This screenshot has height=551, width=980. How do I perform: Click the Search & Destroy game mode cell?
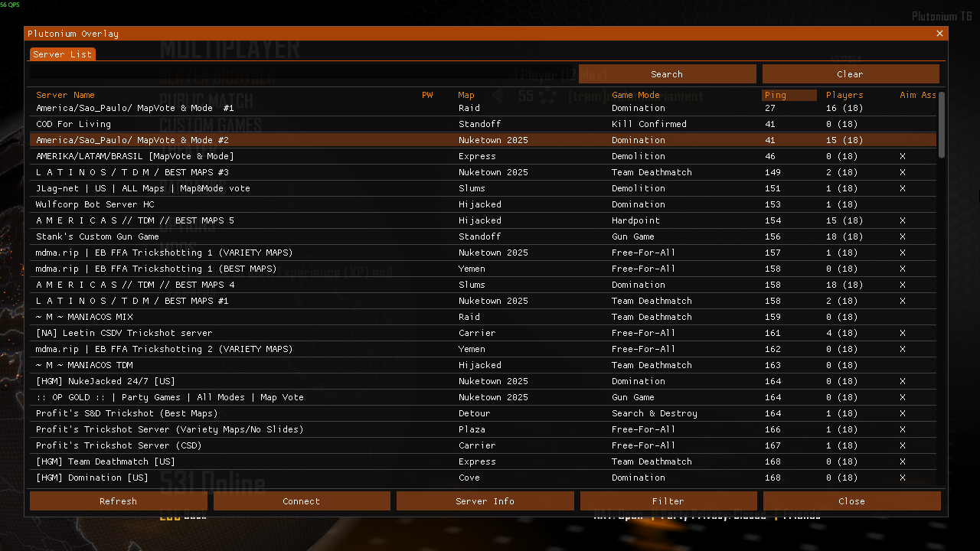tap(655, 413)
